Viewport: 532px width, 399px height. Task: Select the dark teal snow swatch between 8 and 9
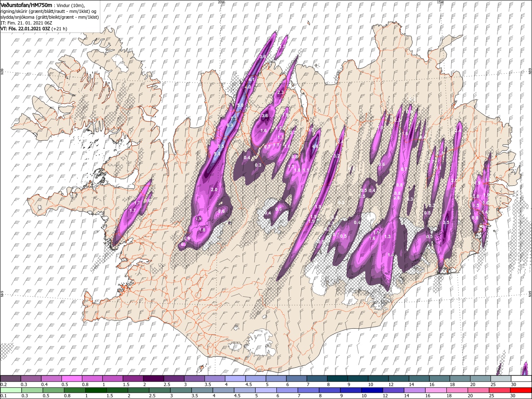tap(337, 379)
